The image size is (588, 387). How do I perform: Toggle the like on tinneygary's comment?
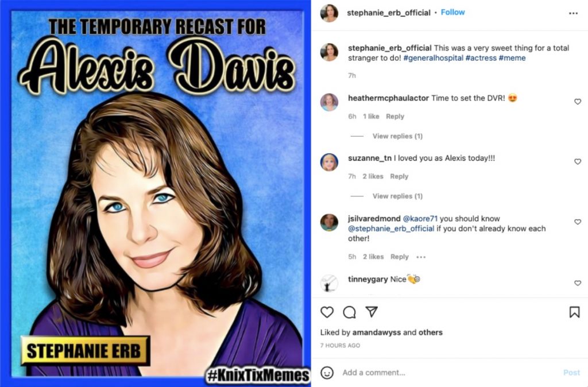[x=578, y=282]
